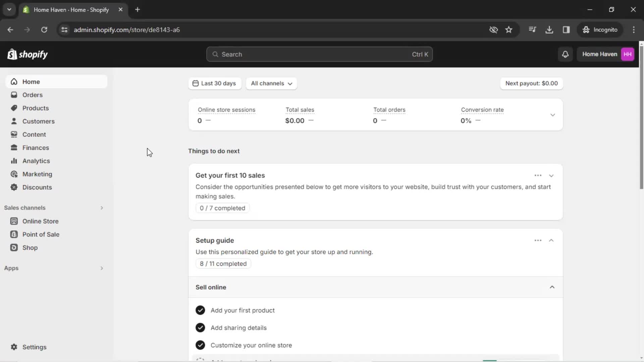
Task: Click the Next payout $0.00 button
Action: click(531, 83)
